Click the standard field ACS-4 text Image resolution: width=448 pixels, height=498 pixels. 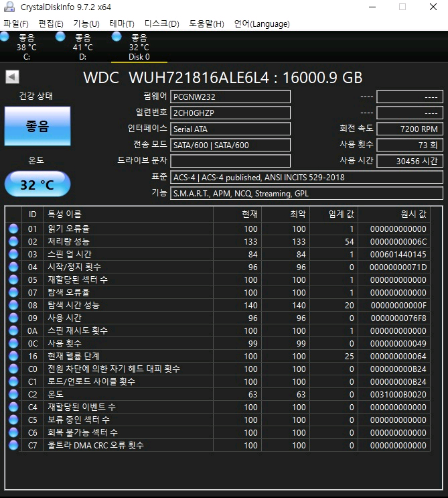307,177
